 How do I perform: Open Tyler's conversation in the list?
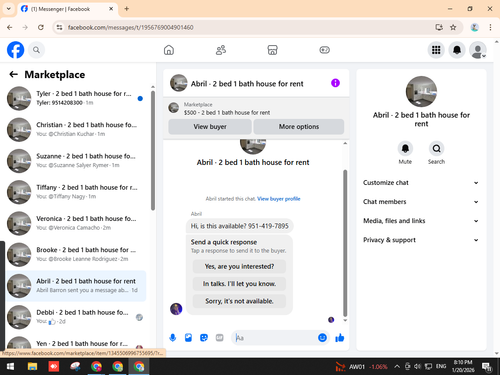76,98
